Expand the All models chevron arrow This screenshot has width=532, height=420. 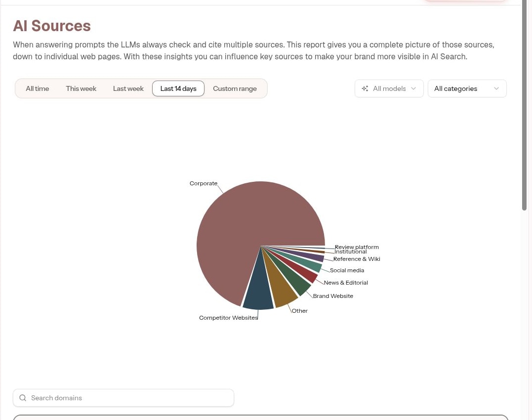(413, 88)
